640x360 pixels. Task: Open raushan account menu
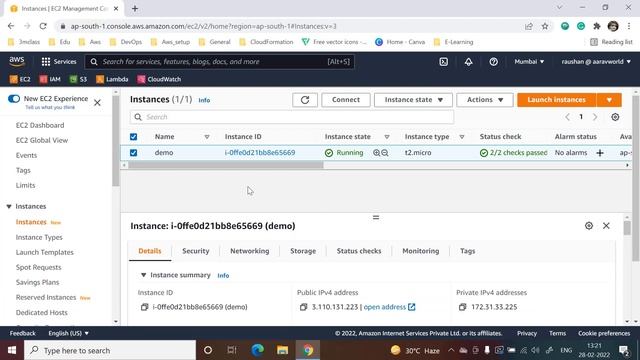(596, 62)
